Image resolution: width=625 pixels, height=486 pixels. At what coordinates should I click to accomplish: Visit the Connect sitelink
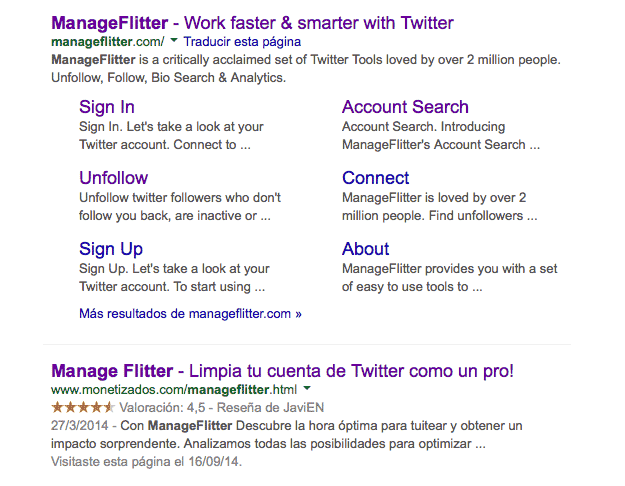pos(375,178)
